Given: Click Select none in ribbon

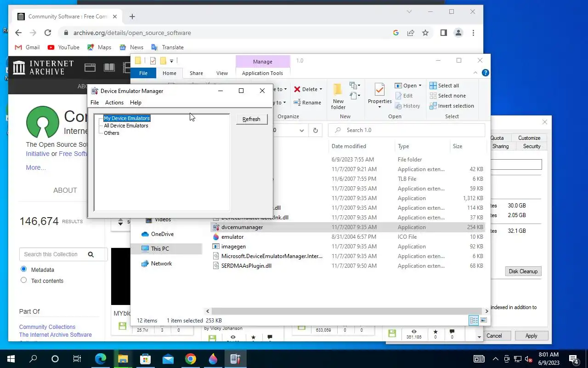Looking at the screenshot, I should tap(447, 96).
